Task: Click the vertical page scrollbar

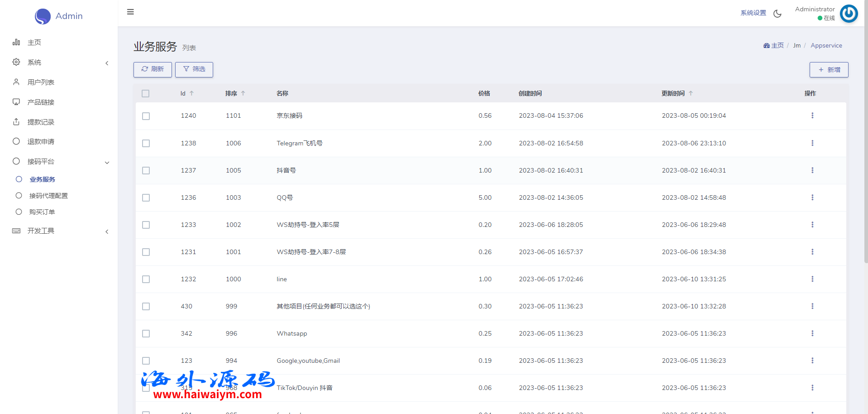Action: pyautogui.click(x=866, y=136)
